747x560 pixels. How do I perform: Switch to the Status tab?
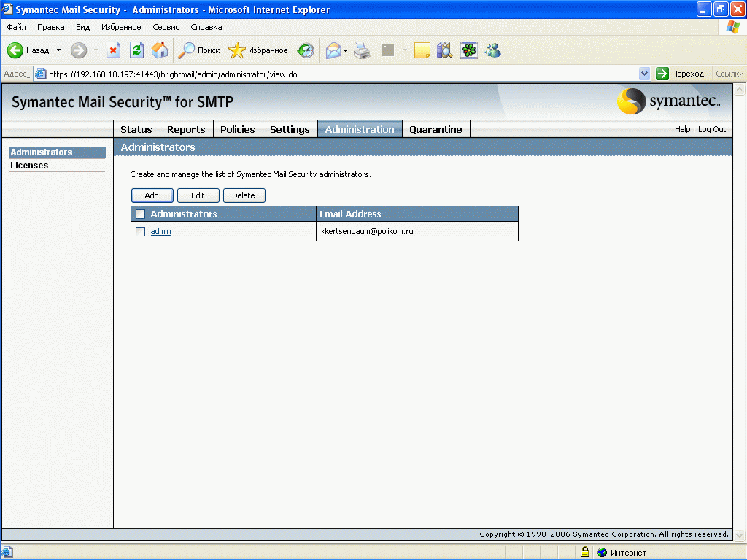coord(136,129)
